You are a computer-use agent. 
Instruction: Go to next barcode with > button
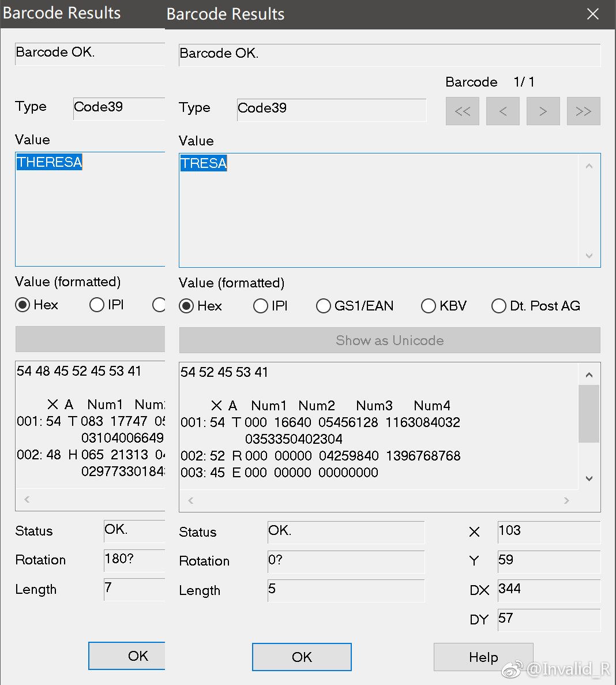tap(543, 111)
